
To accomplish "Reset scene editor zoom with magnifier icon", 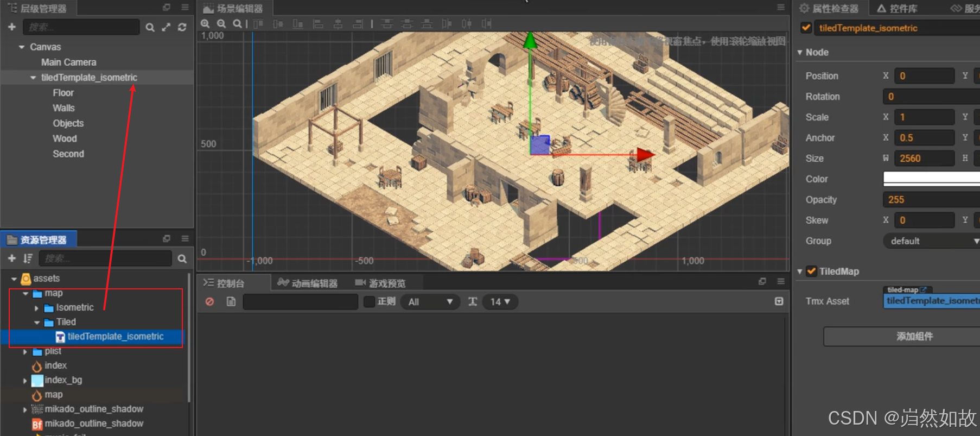I will tap(237, 23).
